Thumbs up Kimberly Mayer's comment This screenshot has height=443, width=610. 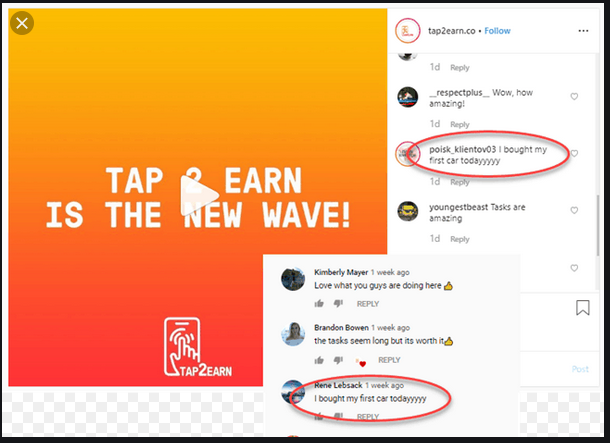click(x=319, y=303)
